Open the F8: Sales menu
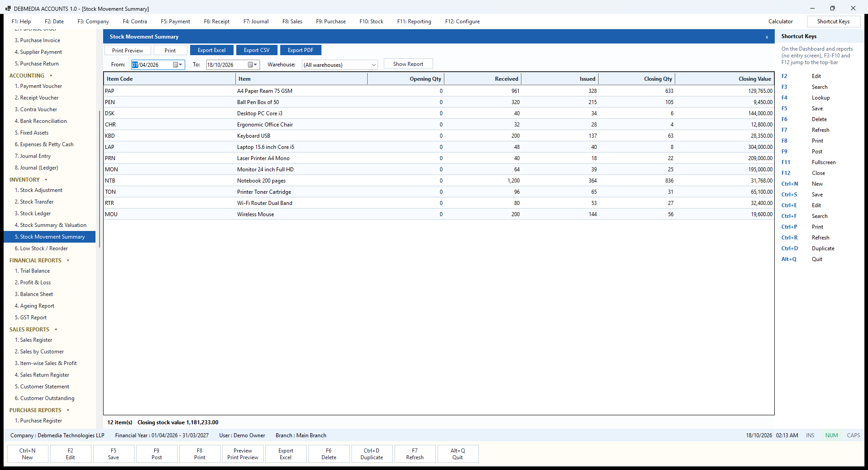Viewport: 868px width, 470px height. click(292, 22)
